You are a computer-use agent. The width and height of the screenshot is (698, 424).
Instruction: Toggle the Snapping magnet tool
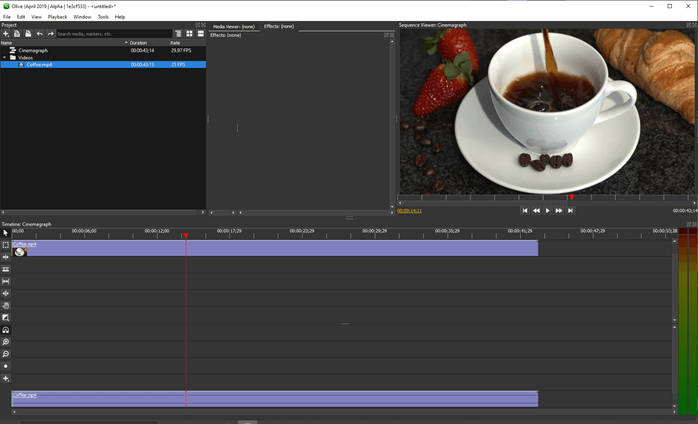pos(6,330)
